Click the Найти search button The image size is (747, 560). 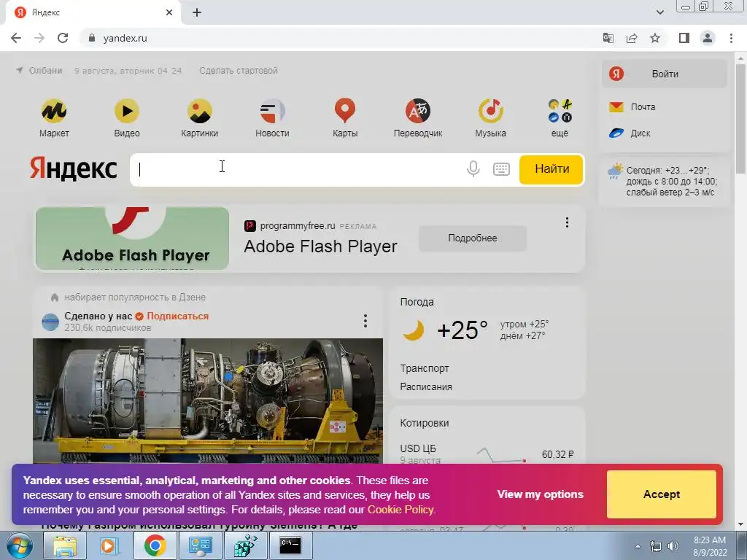click(x=551, y=169)
